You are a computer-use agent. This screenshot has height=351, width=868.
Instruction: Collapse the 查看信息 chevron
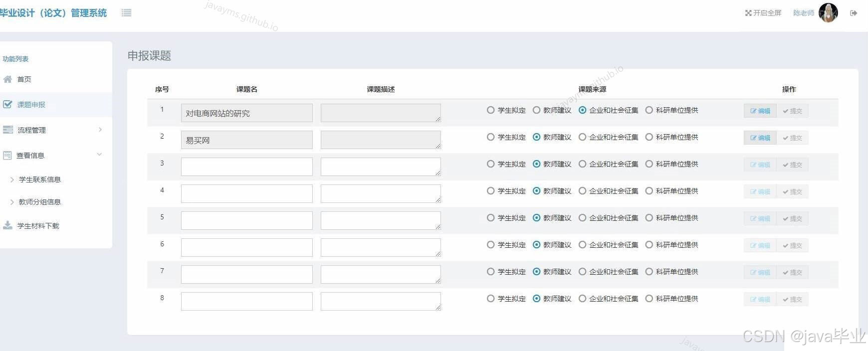[99, 155]
